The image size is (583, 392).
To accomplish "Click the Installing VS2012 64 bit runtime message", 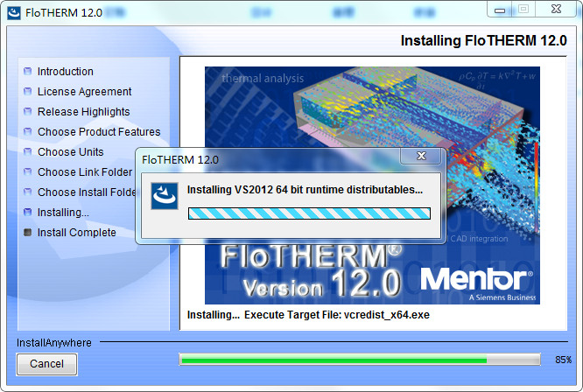I will tap(305, 190).
